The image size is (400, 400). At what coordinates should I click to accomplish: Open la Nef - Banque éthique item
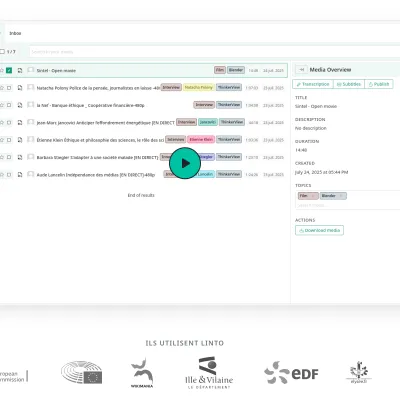pyautogui.click(x=90, y=105)
